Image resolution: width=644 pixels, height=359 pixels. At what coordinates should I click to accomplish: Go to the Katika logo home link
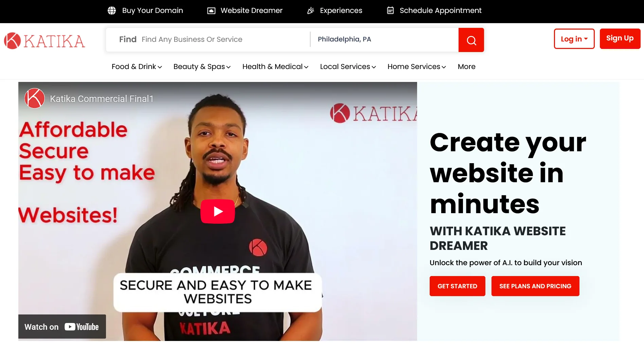(44, 41)
